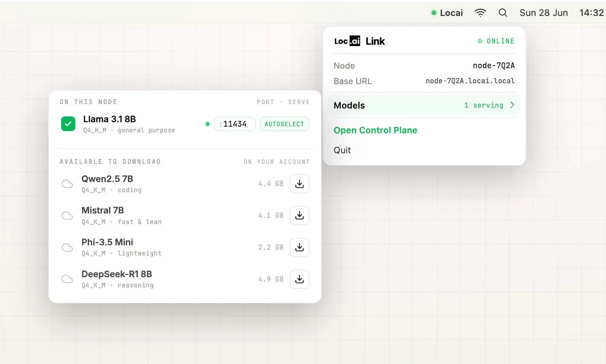
Task: Click the 4.1 GB size label
Action: pyautogui.click(x=271, y=216)
